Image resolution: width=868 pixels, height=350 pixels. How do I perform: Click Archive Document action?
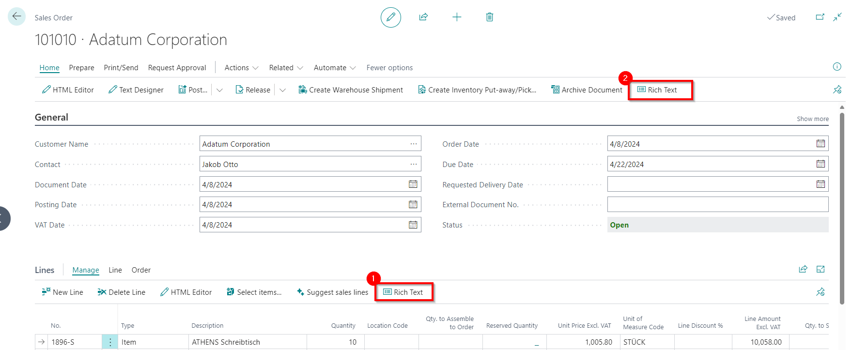coord(587,90)
